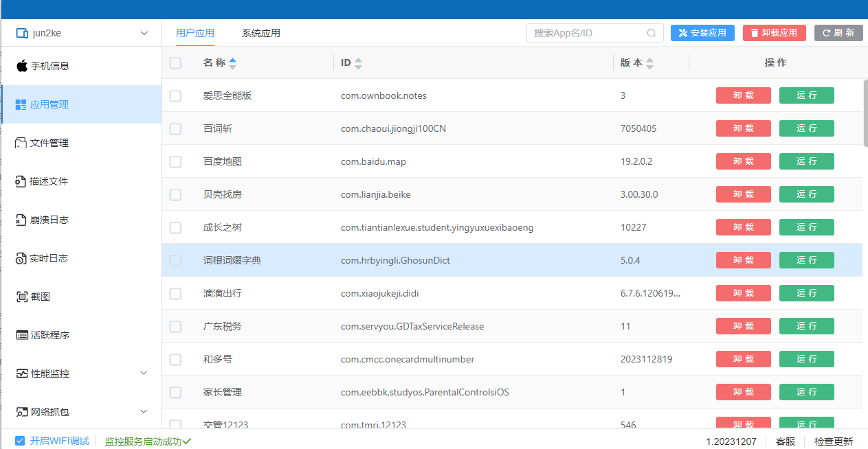Focus the 搜索App名/ID search field
Viewport: 868px width, 449px height.
coord(595,33)
